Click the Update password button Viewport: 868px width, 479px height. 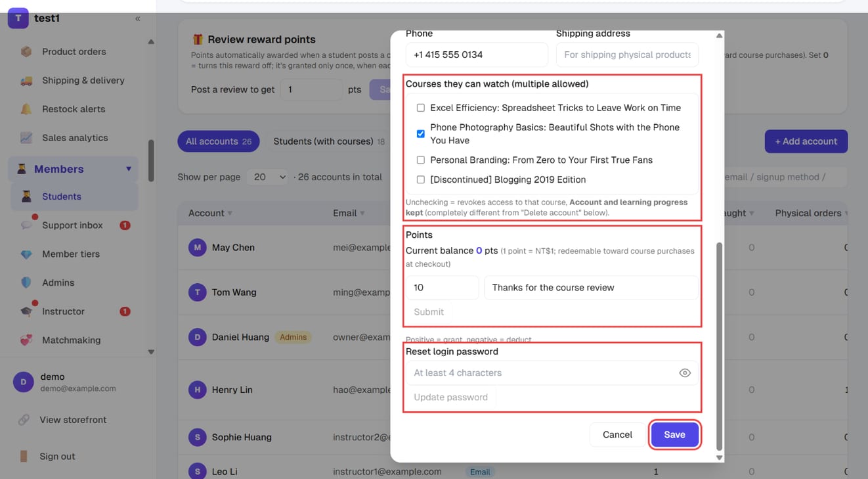coord(450,398)
